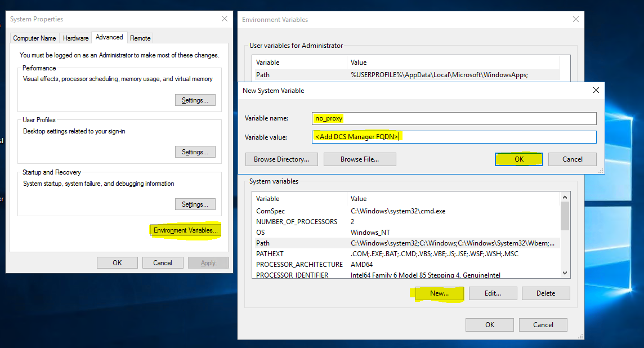
Task: Switch to the Computer Name tab
Action: (x=34, y=38)
